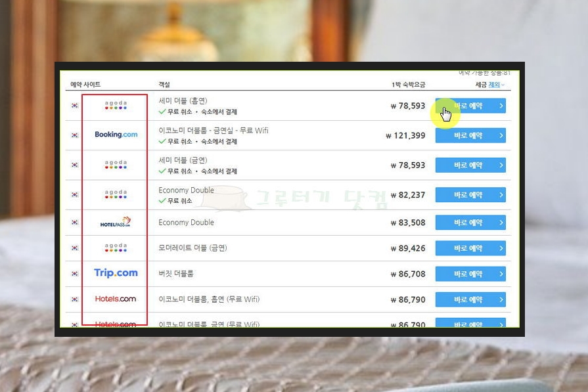Click the Korean flag in the ₩82,237 row
The height and width of the screenshot is (392, 588).
(x=75, y=194)
